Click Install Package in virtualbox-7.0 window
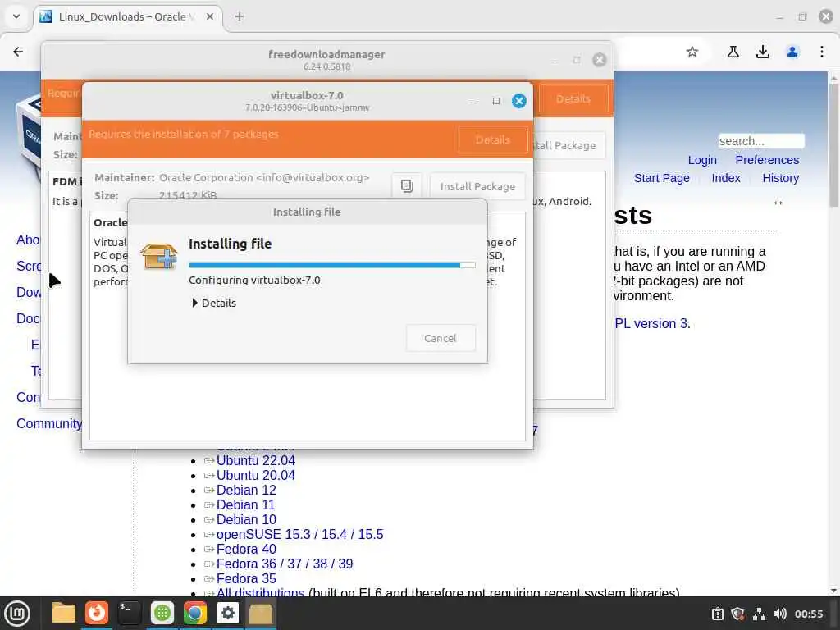The height and width of the screenshot is (630, 840). [477, 186]
